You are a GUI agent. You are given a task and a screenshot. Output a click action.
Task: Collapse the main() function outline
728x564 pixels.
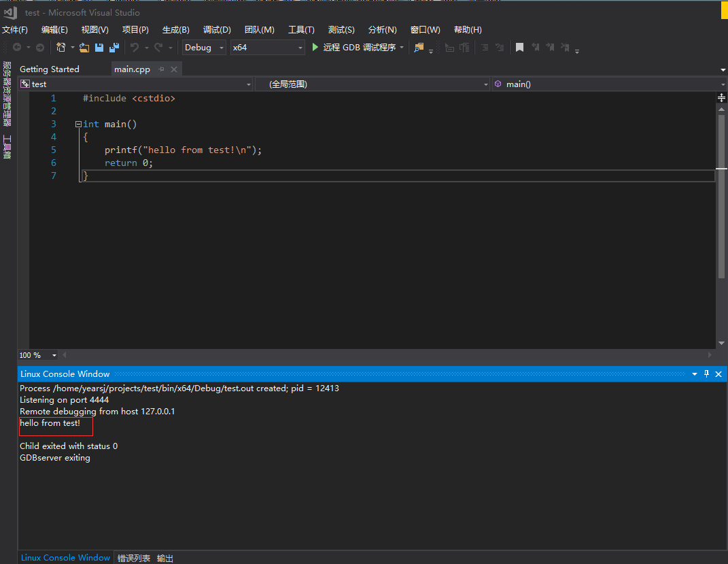tap(78, 124)
